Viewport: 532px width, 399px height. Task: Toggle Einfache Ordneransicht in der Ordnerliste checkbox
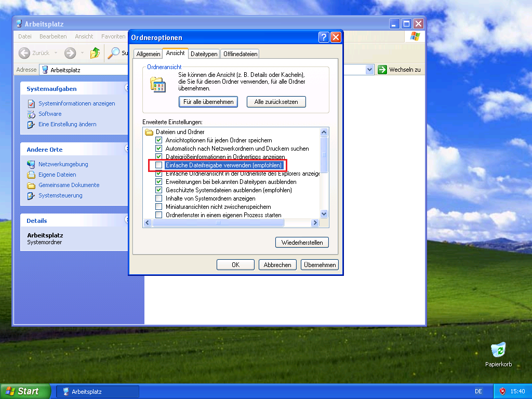159,174
